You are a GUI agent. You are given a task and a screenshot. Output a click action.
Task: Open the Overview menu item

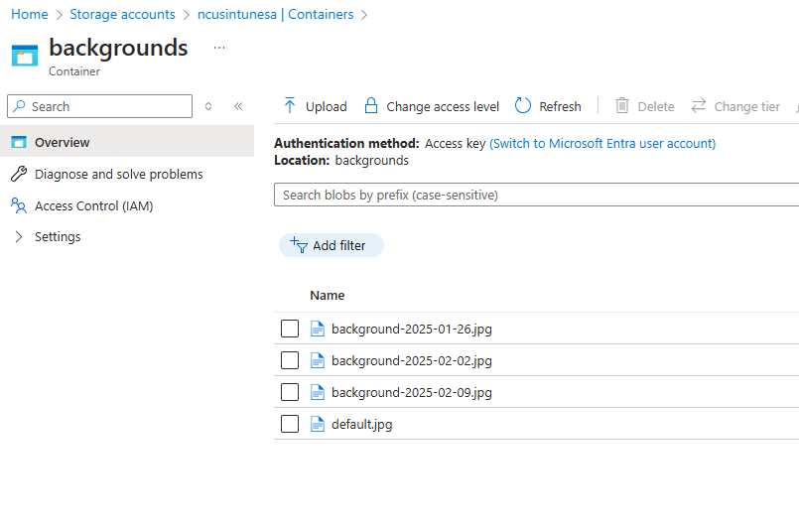click(62, 143)
